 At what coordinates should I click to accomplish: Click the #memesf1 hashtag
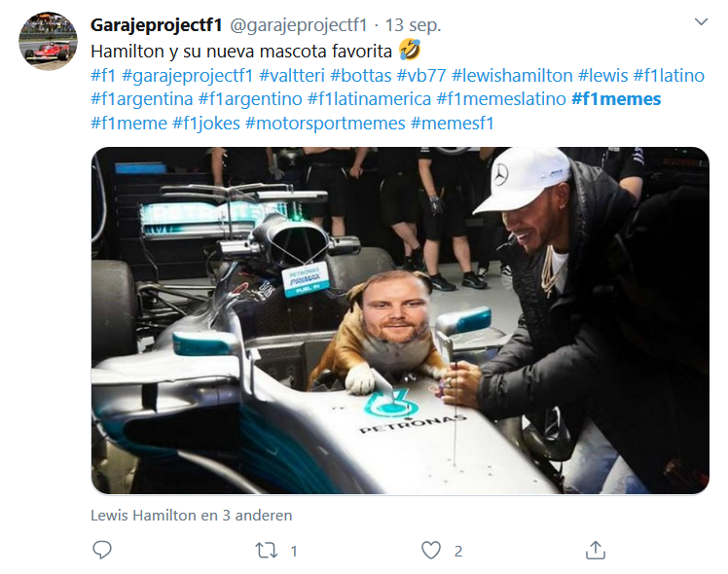pyautogui.click(x=453, y=123)
